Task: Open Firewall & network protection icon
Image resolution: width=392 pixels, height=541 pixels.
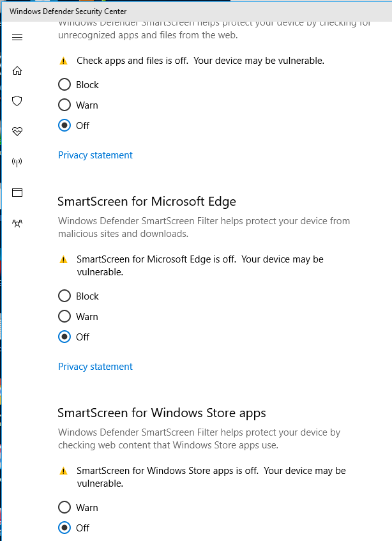Action: coord(17,162)
